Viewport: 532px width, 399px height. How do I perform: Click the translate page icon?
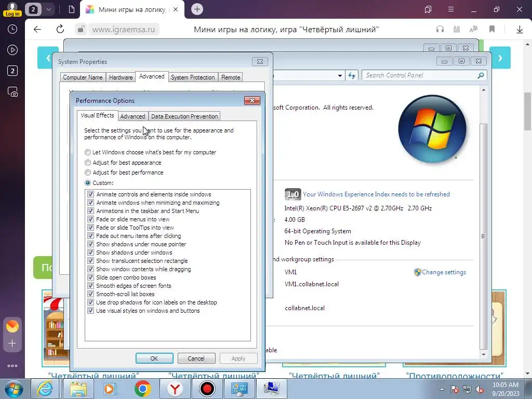click(474, 29)
